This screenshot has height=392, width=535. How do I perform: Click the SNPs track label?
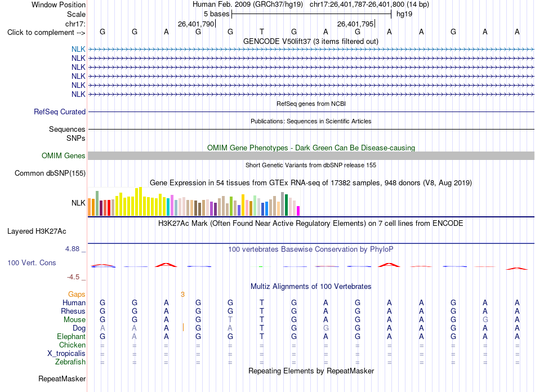76,138
